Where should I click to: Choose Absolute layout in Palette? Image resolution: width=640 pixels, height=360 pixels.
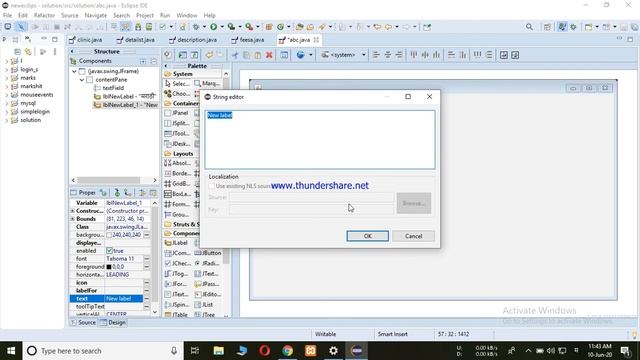pyautogui.click(x=177, y=163)
